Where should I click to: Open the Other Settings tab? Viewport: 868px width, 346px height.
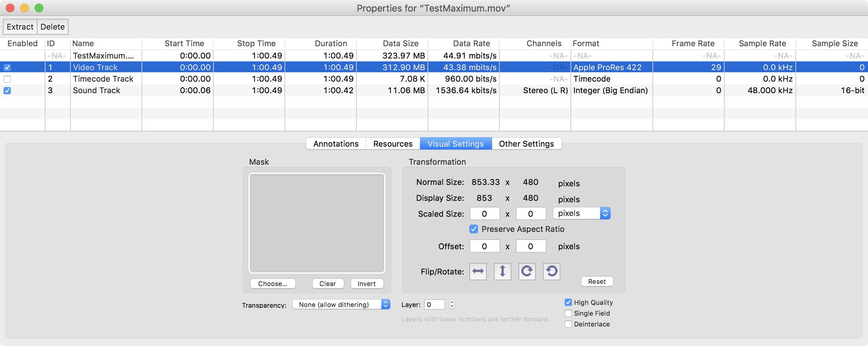point(526,144)
